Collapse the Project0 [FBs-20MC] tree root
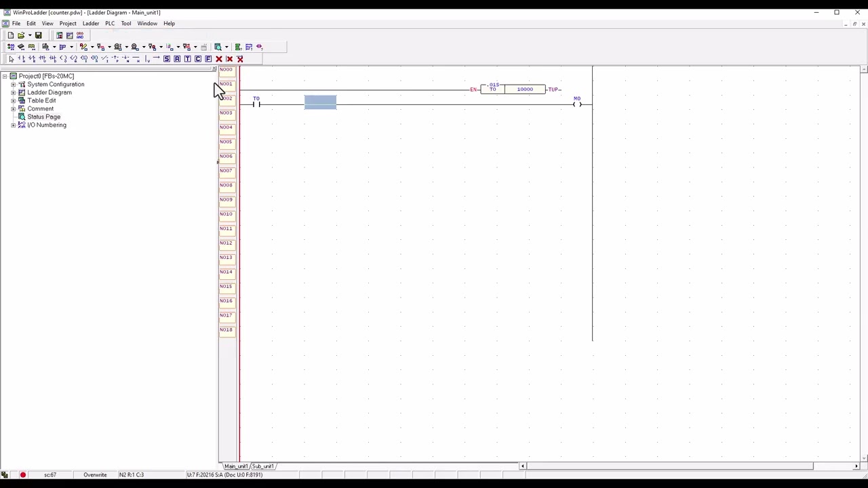This screenshot has width=868, height=488. click(x=5, y=76)
